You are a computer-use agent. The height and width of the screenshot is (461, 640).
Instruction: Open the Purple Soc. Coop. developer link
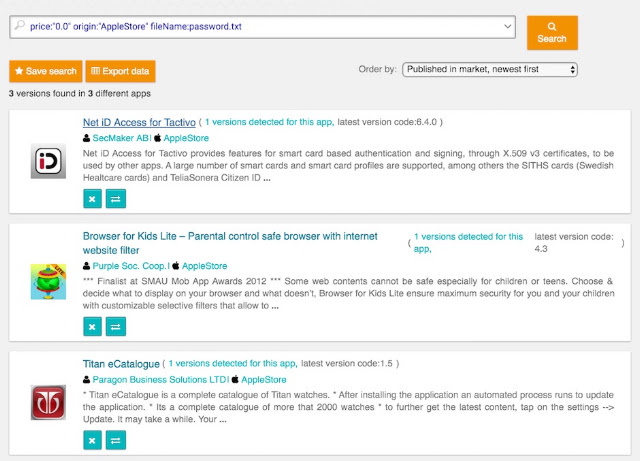pos(130,266)
